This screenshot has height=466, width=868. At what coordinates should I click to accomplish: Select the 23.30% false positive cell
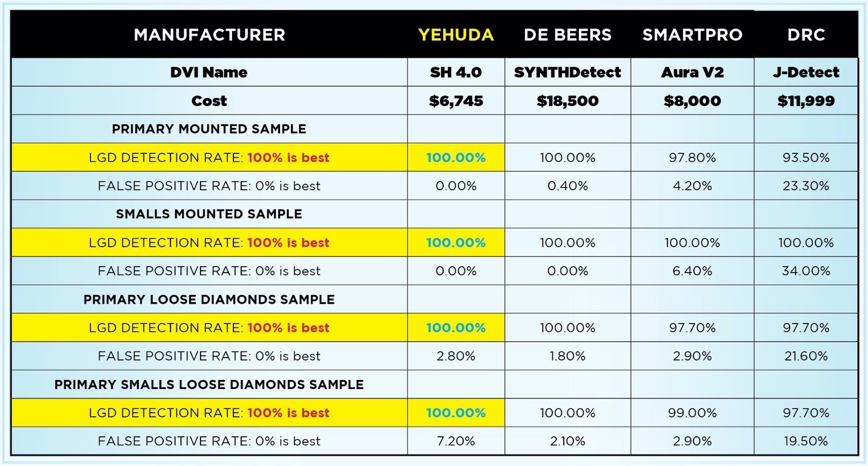tap(806, 186)
